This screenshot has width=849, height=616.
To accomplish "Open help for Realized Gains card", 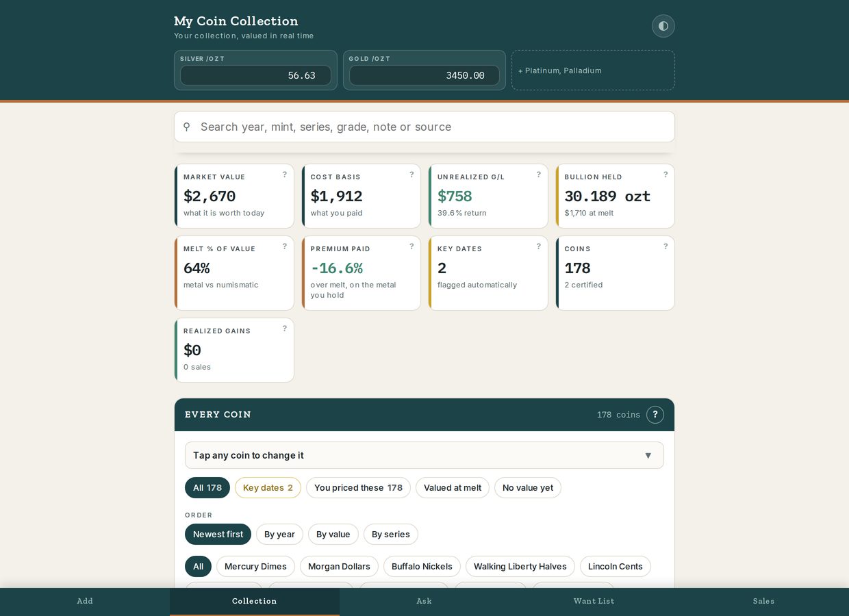I will 285,329.
